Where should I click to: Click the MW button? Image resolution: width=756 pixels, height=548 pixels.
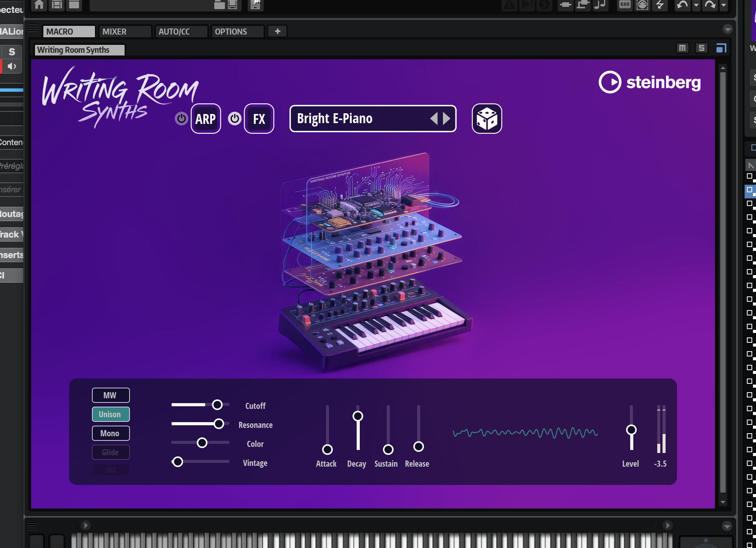[111, 395]
